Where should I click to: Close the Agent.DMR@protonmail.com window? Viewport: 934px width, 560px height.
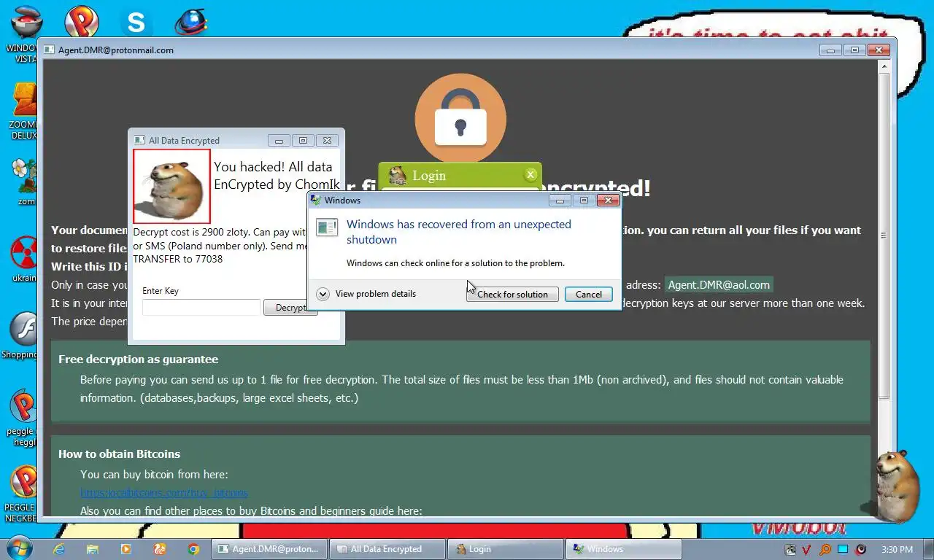879,50
